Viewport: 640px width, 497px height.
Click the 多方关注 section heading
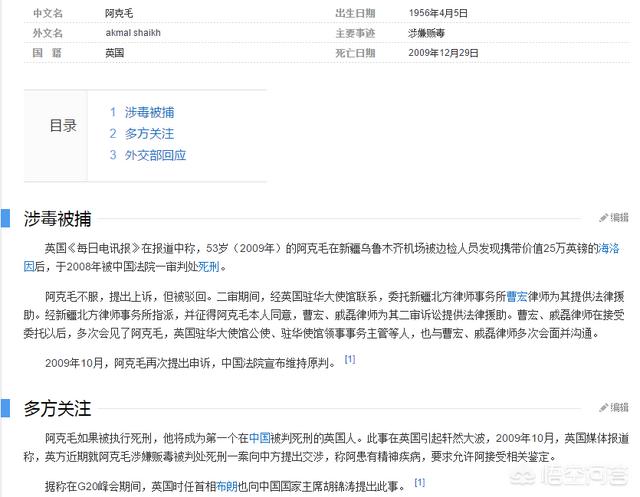58,409
